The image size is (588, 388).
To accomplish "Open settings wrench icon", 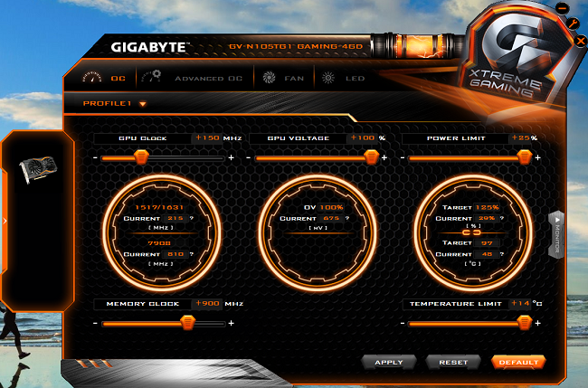I will coord(573,24).
